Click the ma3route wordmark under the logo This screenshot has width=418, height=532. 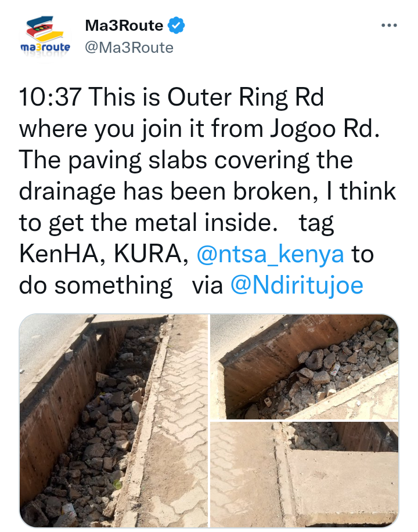(45, 47)
